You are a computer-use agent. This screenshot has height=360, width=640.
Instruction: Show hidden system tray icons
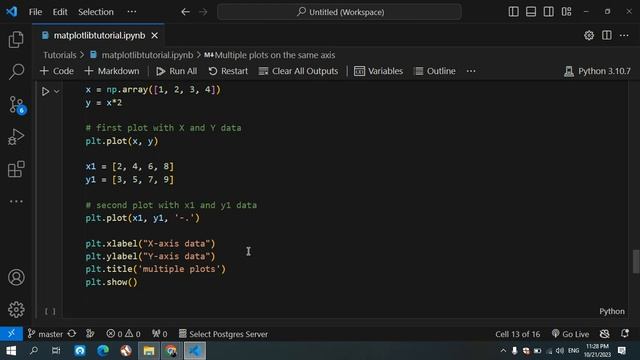[x=503, y=351]
